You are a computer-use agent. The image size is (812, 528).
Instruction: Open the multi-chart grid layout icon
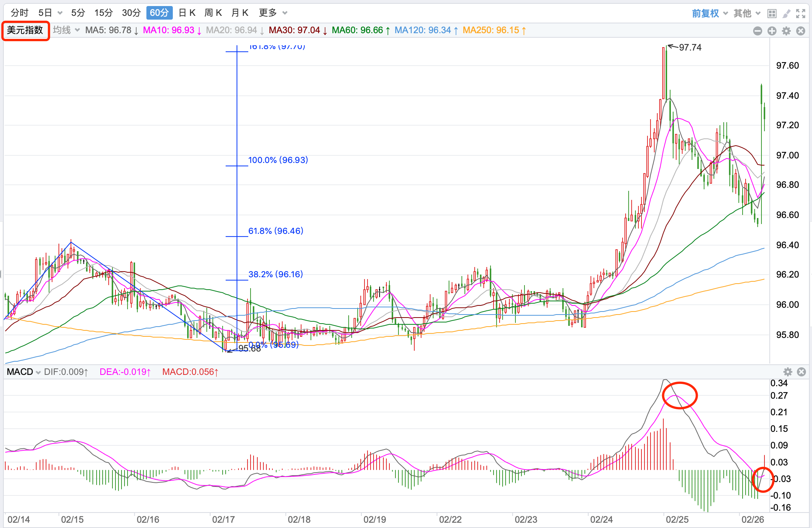pyautogui.click(x=772, y=14)
